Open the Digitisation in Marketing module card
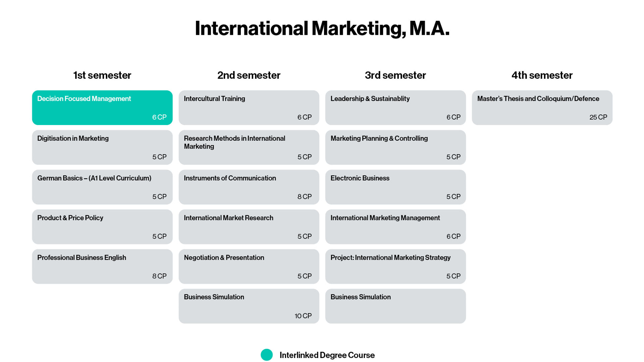Image resolution: width=644 pixels, height=362 pixels. point(102,147)
